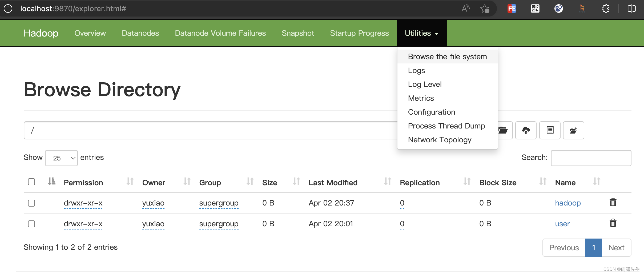The width and height of the screenshot is (644, 274).
Task: Check the checkbox for hadoop row
Action: (31, 203)
